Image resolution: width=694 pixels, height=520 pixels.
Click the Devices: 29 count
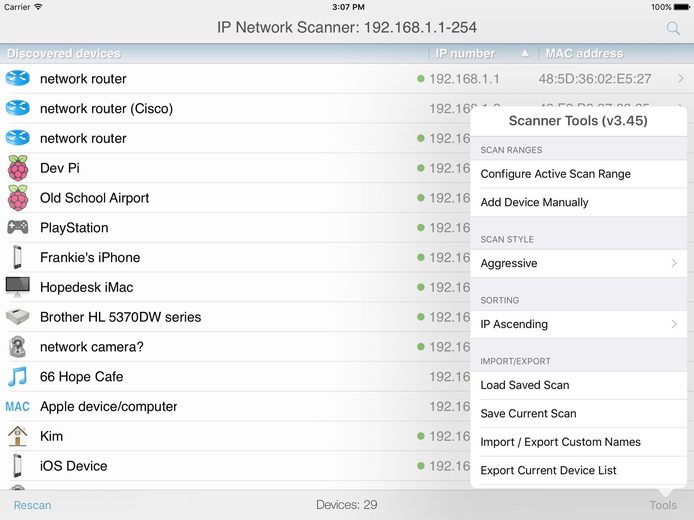tap(347, 505)
